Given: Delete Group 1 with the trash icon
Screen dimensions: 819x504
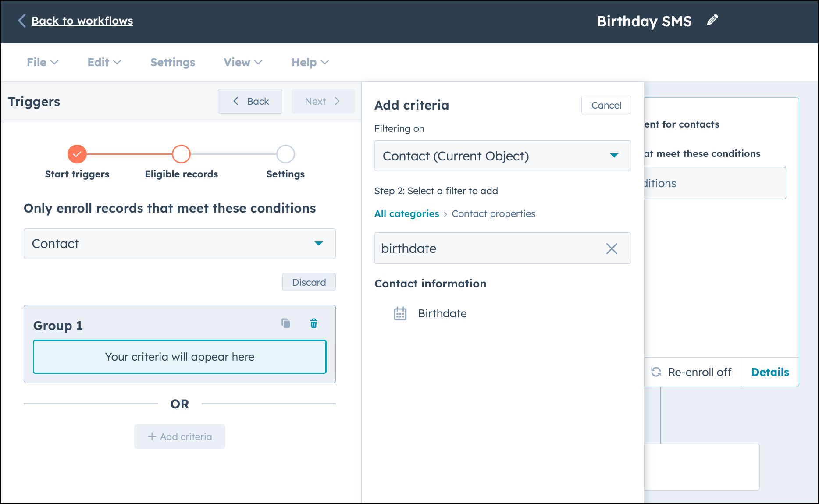Looking at the screenshot, I should [x=313, y=323].
